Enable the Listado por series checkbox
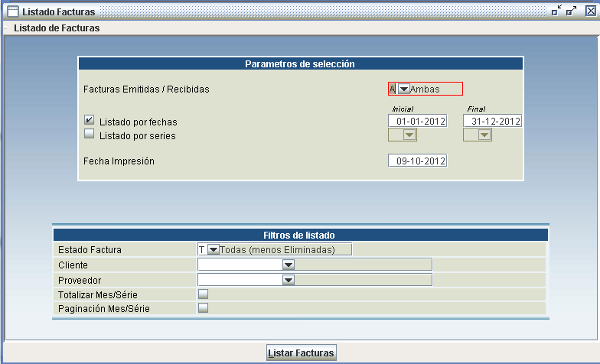 tap(89, 134)
